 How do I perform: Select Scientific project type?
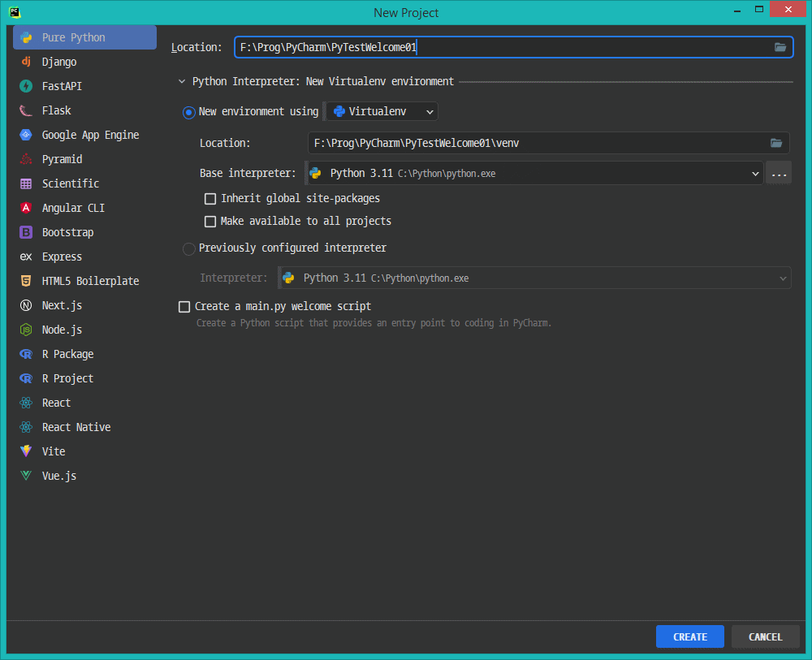(x=85, y=183)
